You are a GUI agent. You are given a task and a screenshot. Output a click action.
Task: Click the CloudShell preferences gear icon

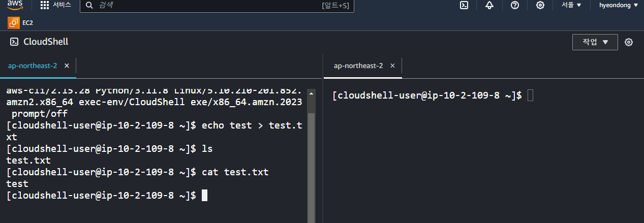point(629,42)
